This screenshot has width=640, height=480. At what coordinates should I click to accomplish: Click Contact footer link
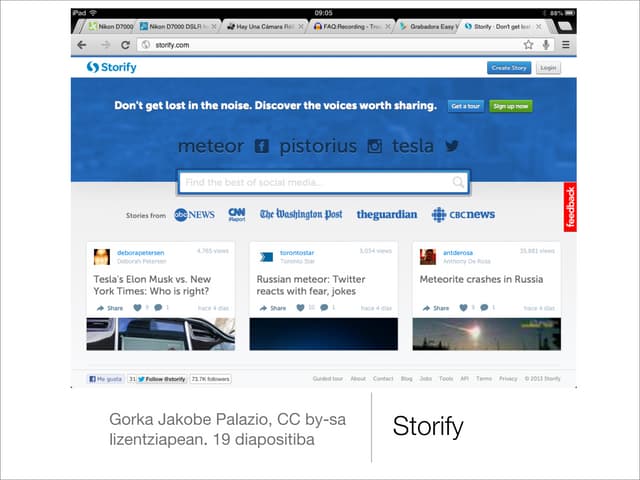pos(383,379)
